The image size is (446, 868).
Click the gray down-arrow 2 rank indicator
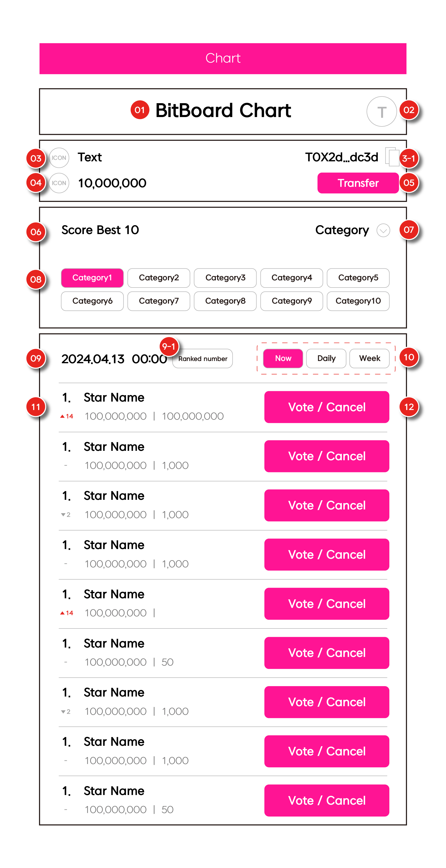(x=66, y=514)
